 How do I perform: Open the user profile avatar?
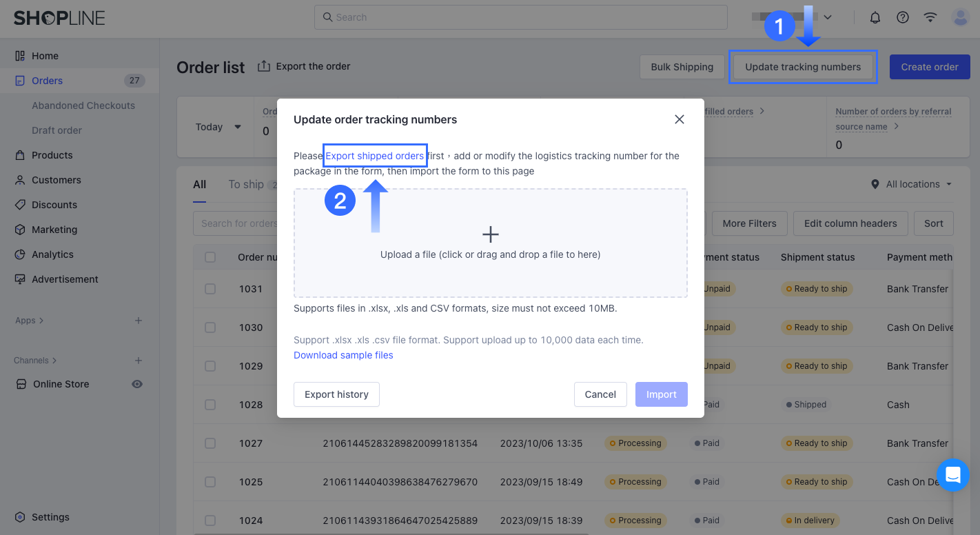coord(960,18)
